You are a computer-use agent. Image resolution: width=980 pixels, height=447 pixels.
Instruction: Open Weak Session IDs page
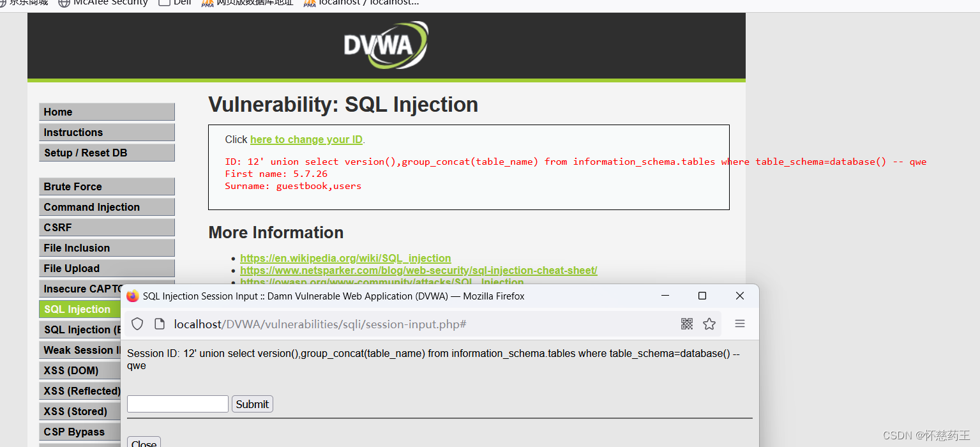pyautogui.click(x=80, y=350)
